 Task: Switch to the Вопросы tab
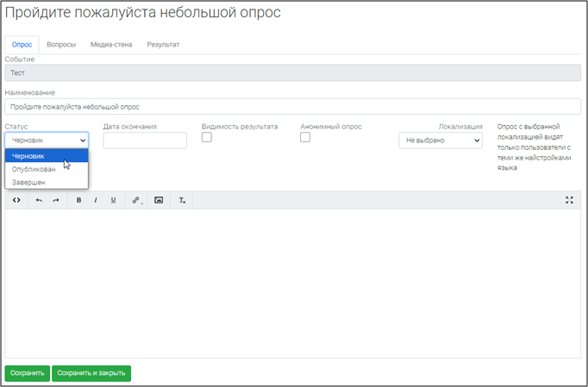click(61, 44)
